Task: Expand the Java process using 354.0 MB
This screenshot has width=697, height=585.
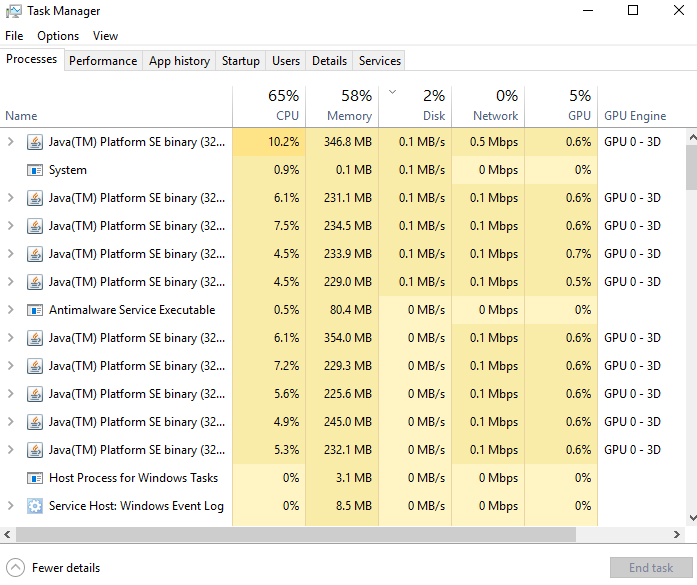Action: coord(11,338)
